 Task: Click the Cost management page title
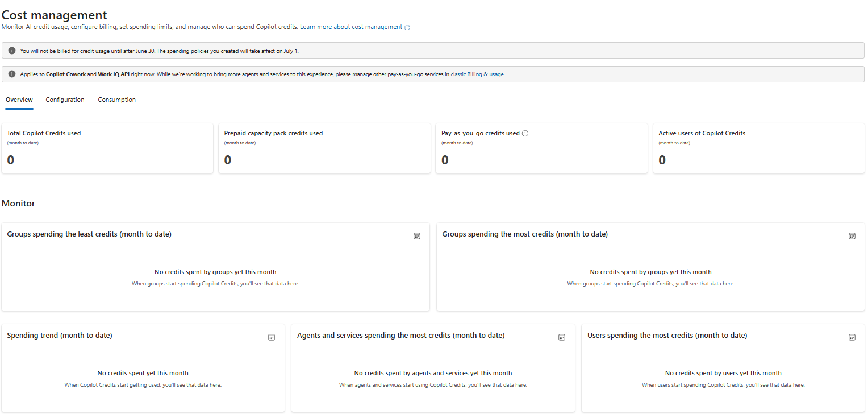(55, 15)
